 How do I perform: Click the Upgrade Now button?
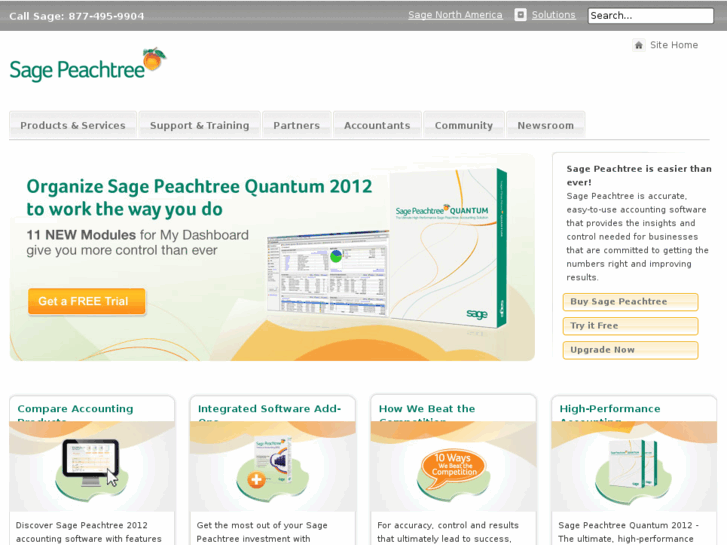click(x=630, y=350)
